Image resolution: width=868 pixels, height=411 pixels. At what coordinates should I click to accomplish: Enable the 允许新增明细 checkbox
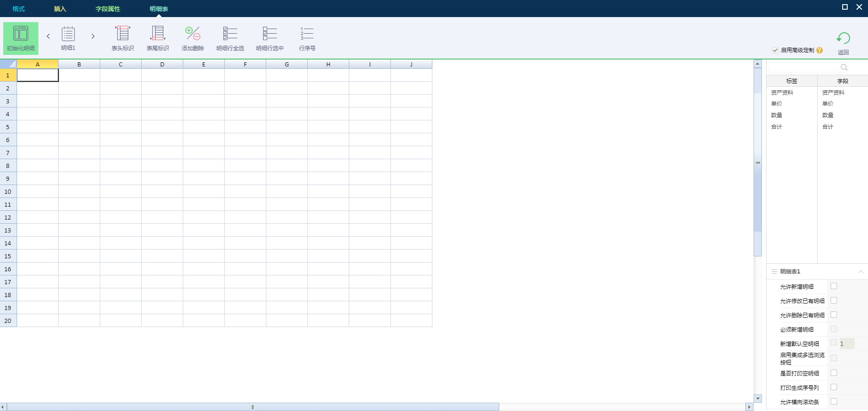[834, 286]
